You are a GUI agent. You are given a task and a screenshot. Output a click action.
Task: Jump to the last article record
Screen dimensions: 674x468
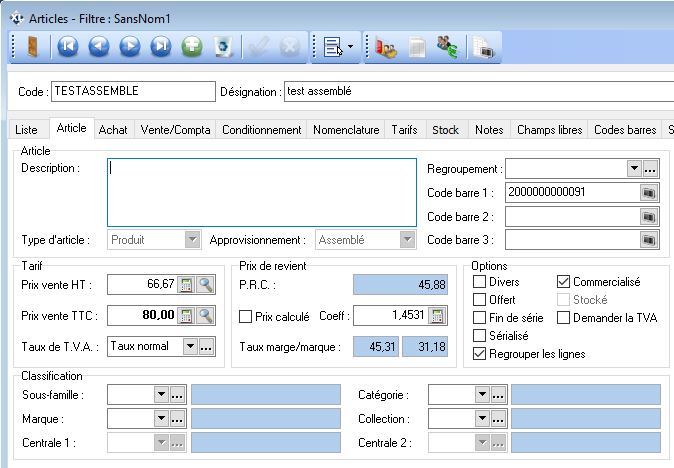pyautogui.click(x=161, y=46)
